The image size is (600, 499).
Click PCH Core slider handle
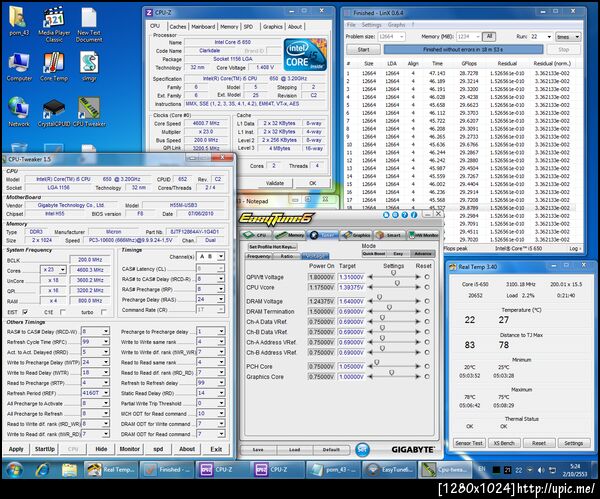coord(377,362)
